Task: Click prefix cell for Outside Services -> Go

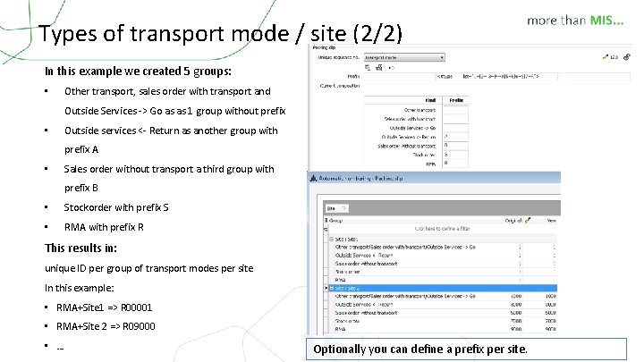Action: (x=456, y=128)
